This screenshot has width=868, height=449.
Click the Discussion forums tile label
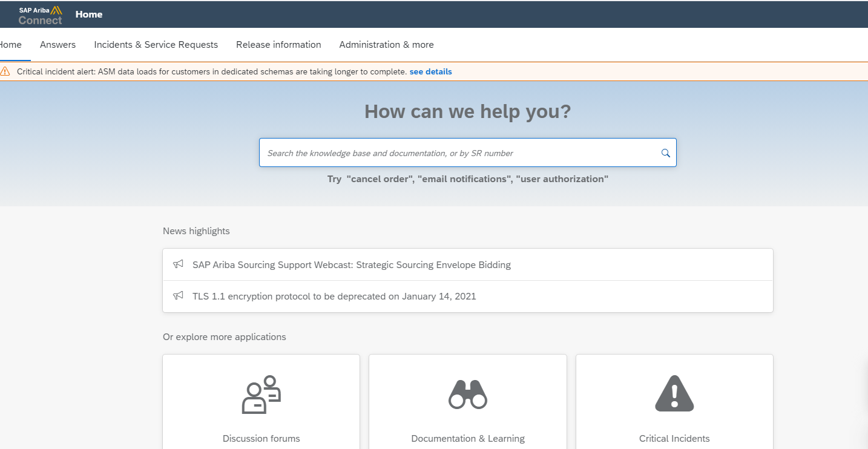[x=261, y=439]
